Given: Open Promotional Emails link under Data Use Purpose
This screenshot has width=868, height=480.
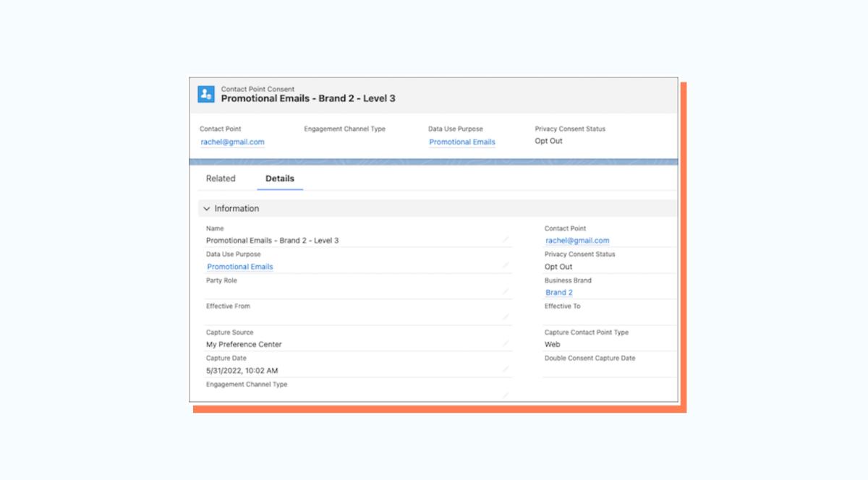Looking at the screenshot, I should (240, 267).
